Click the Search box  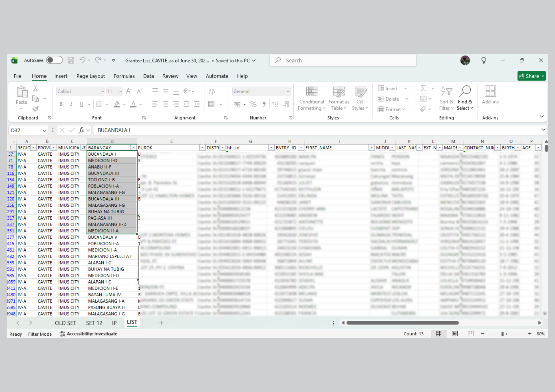[x=343, y=61]
